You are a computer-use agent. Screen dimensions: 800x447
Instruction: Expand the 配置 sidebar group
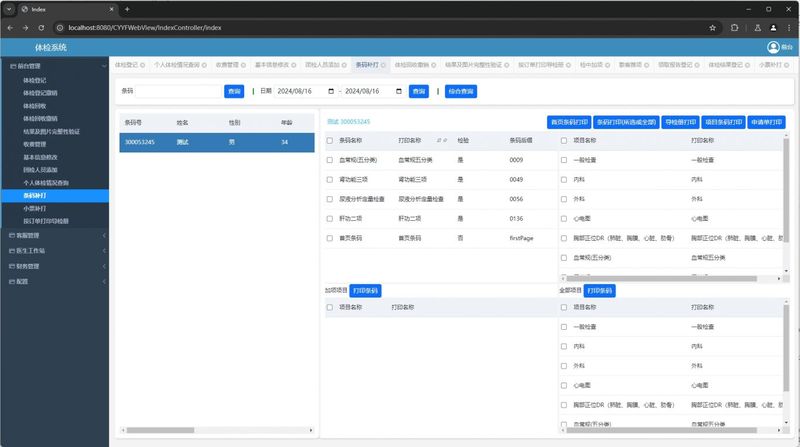coord(55,282)
